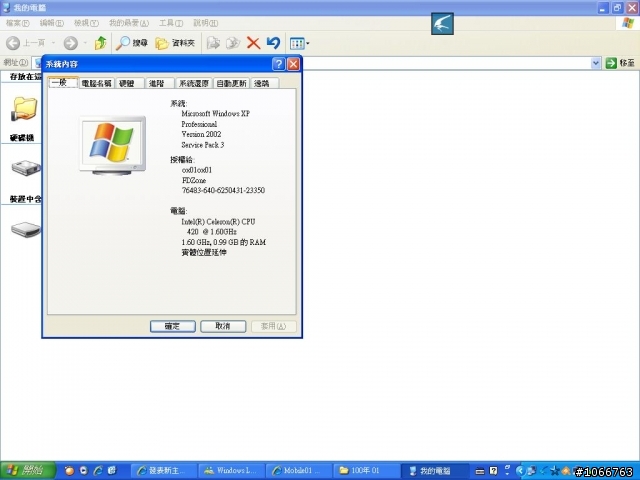This screenshot has height=480, width=640.
Task: Click the question mark tray icon
Action: coord(493,471)
